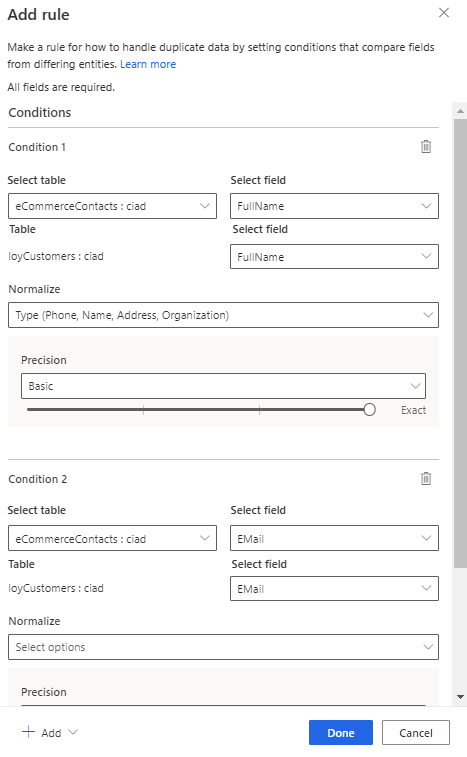Open the Learn more link

pyautogui.click(x=148, y=64)
